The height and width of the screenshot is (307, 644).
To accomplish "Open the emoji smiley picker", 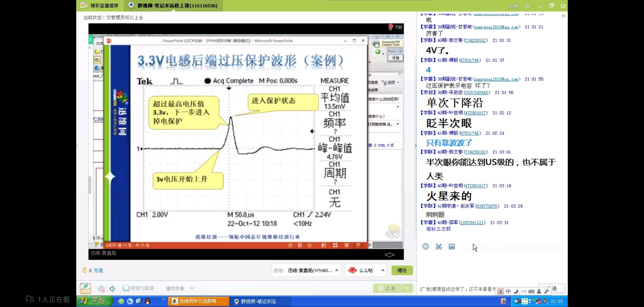I will click(426, 246).
